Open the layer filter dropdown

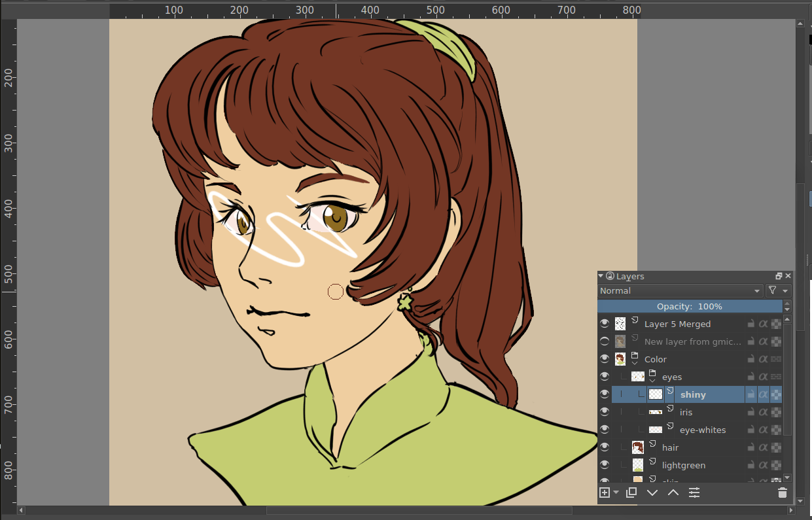tap(778, 291)
